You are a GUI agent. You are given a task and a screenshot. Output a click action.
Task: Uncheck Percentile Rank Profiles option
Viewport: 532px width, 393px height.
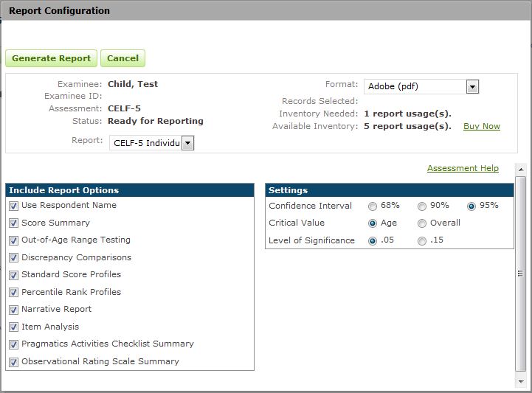click(14, 293)
